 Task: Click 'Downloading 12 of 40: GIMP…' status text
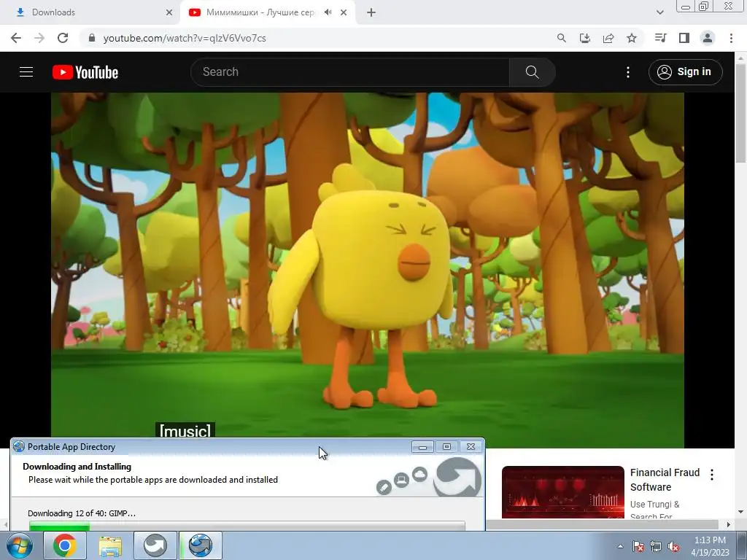click(82, 513)
